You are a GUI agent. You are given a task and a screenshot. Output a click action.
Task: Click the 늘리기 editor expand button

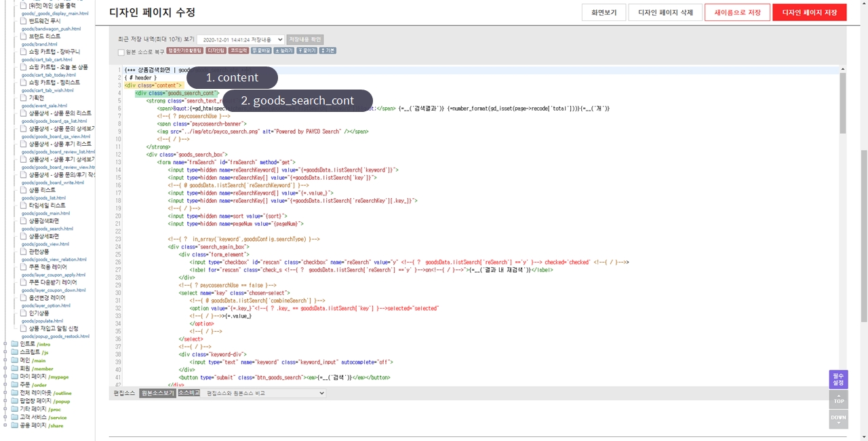click(284, 51)
